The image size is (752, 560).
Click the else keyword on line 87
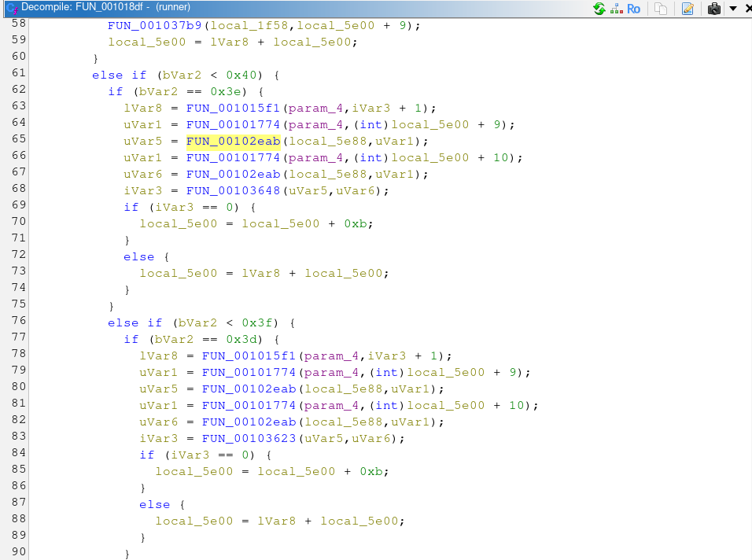coord(154,506)
